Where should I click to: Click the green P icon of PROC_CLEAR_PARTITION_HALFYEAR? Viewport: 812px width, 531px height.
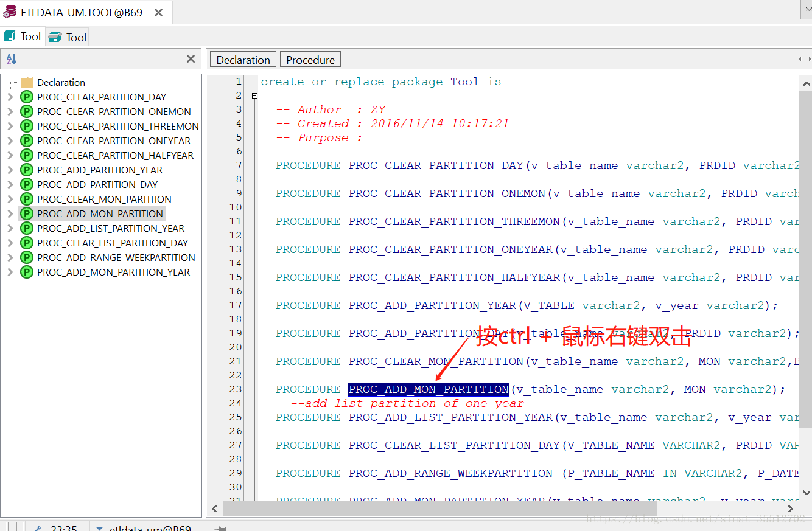tap(26, 155)
